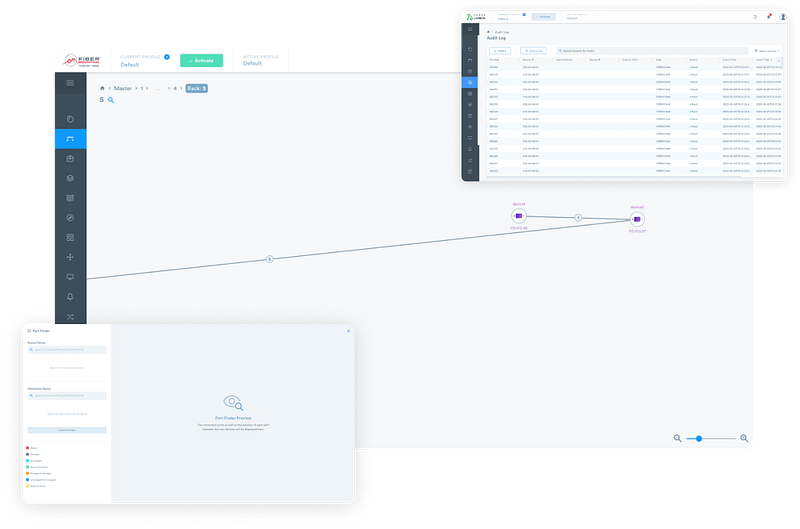Click the Number column header in Audit Log
This screenshot has height=529, width=800.
[x=494, y=60]
